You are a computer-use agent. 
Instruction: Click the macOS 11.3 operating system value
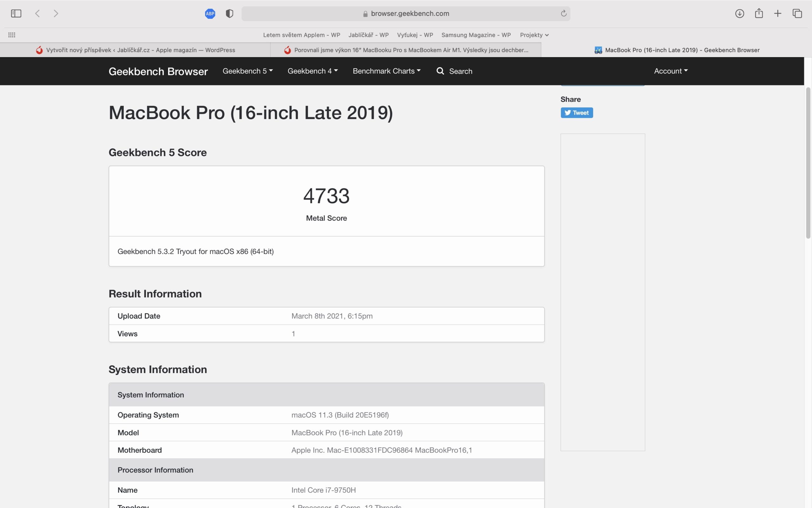[340, 415]
